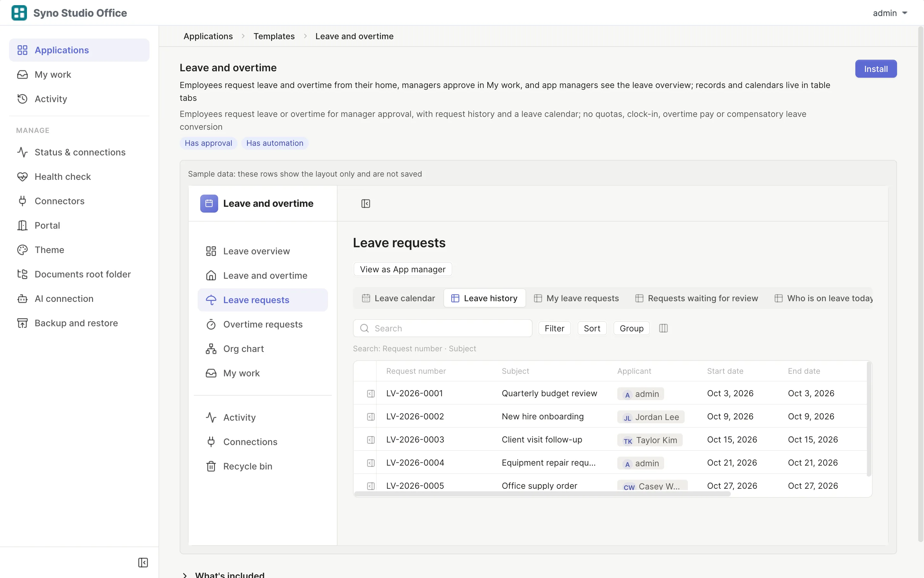Click the Syno Studio Office logo icon

19,13
